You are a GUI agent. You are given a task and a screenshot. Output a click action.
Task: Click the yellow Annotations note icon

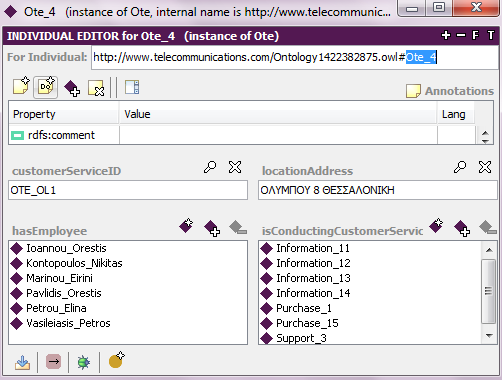pyautogui.click(x=413, y=91)
